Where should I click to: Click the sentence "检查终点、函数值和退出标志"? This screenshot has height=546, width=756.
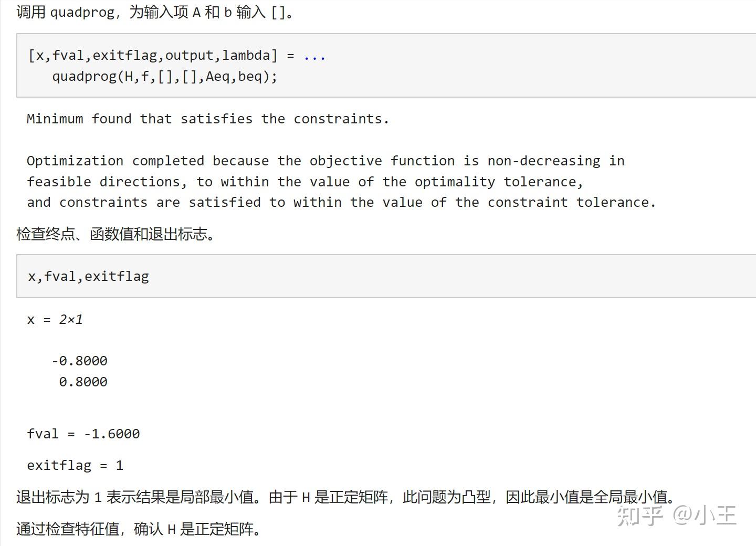115,234
